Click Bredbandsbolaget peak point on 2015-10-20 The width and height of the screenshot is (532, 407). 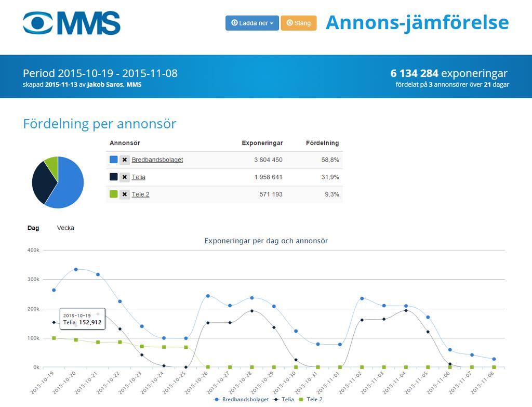76,270
